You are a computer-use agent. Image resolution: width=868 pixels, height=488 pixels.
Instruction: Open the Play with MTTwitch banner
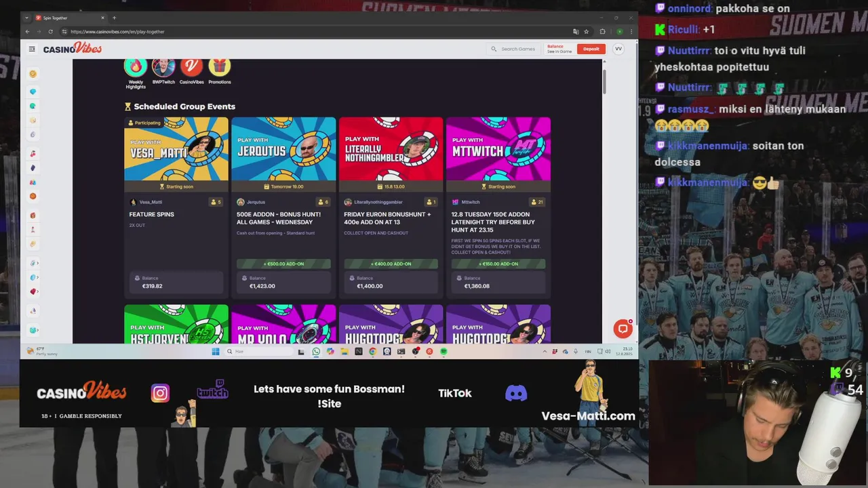(498, 149)
